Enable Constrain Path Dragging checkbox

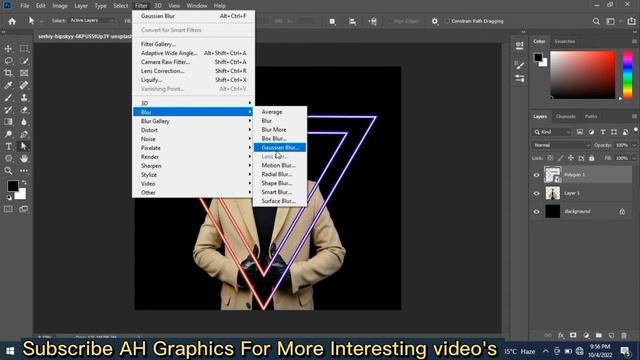pyautogui.click(x=447, y=21)
